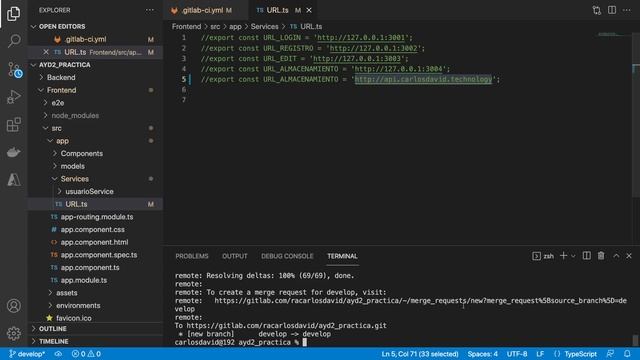640x360 pixels.
Task: Collapse the OPEN EDITORS section
Action: pyautogui.click(x=62, y=27)
